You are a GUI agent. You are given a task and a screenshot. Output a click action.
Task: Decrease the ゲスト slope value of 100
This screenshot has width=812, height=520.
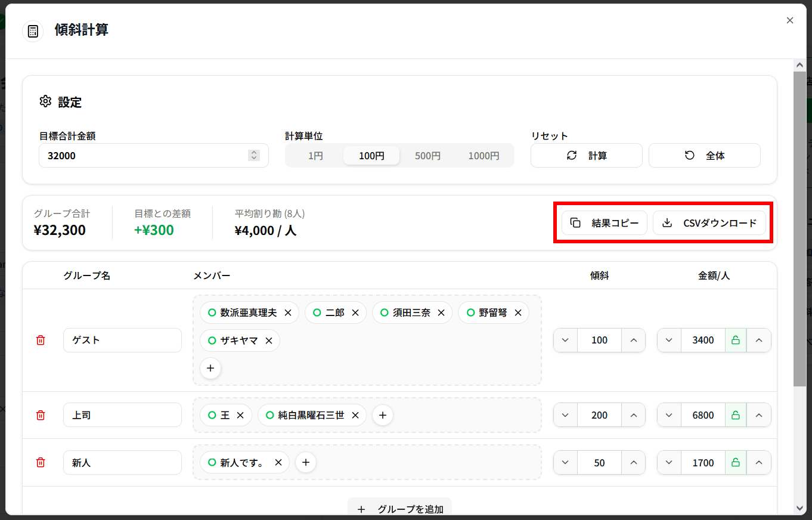[565, 340]
